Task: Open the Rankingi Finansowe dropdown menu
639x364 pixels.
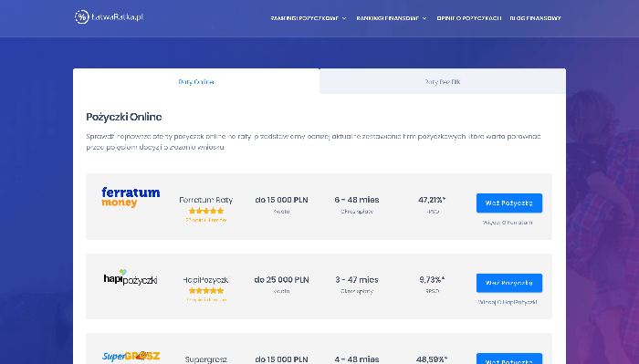Action: click(x=392, y=18)
